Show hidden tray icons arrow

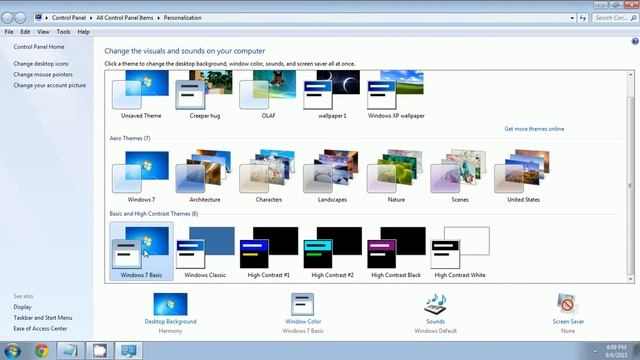click(595, 351)
